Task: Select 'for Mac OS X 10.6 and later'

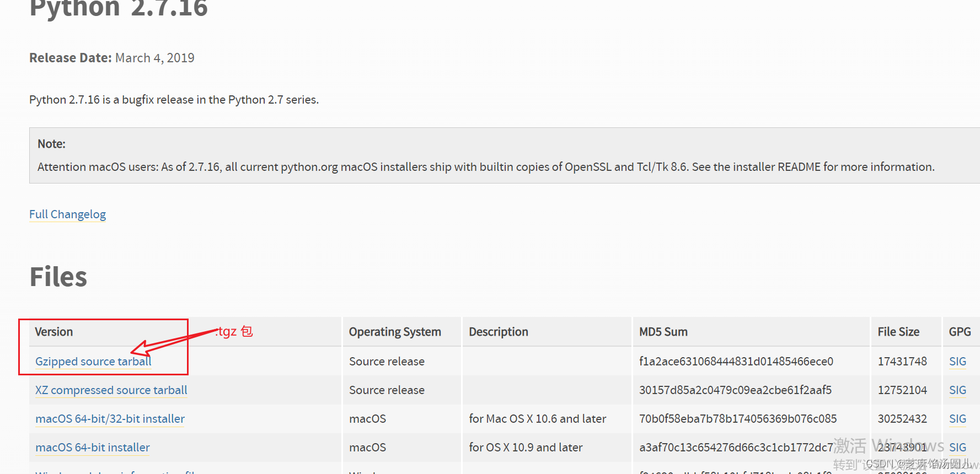Action: click(x=538, y=419)
